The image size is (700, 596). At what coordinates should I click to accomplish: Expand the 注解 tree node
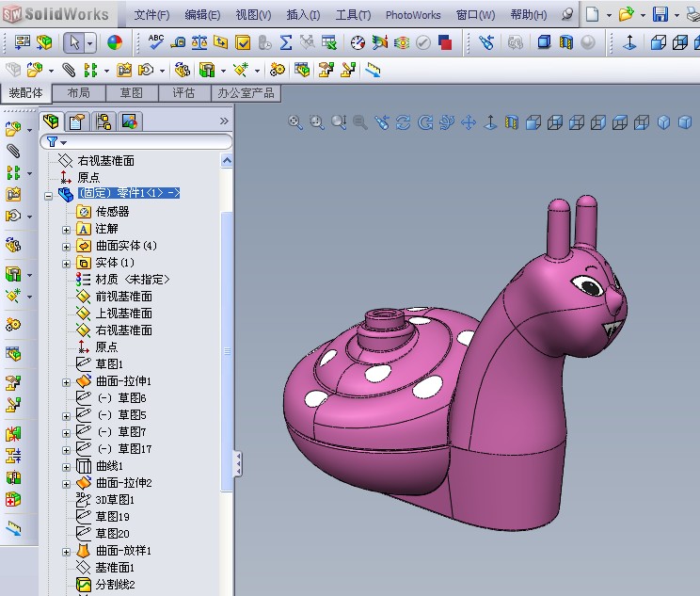[x=67, y=230]
